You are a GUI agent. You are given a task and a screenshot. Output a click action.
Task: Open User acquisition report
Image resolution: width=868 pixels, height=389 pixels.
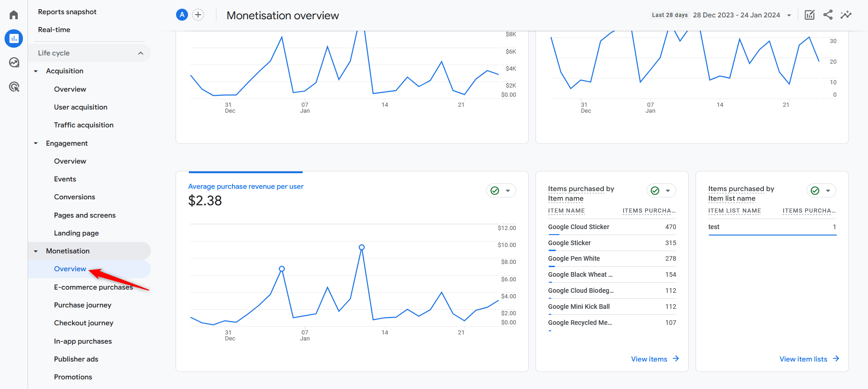81,107
